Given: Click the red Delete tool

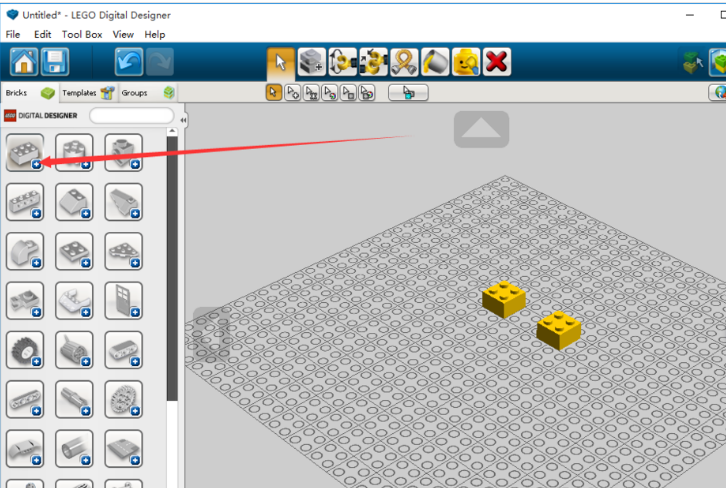Looking at the screenshot, I should coord(497,62).
